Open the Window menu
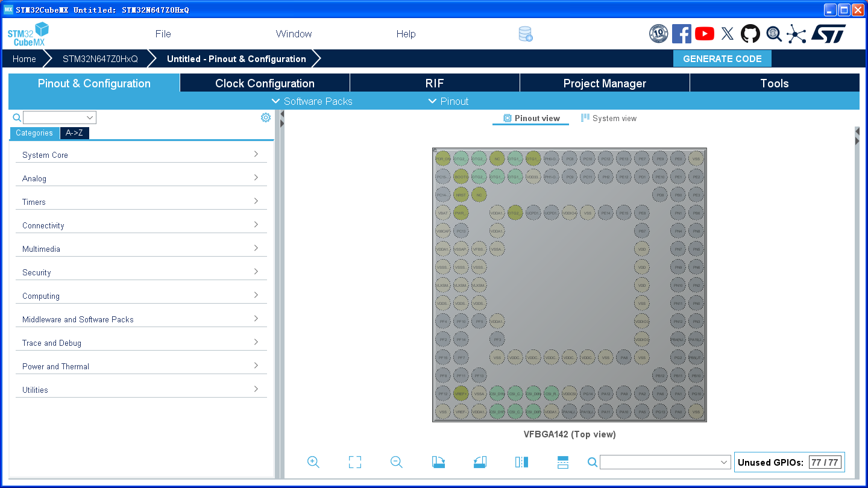868x488 pixels. click(294, 34)
